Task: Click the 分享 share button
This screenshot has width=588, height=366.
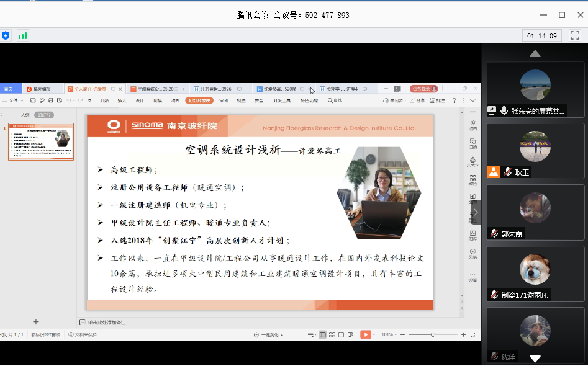Action: [x=418, y=100]
